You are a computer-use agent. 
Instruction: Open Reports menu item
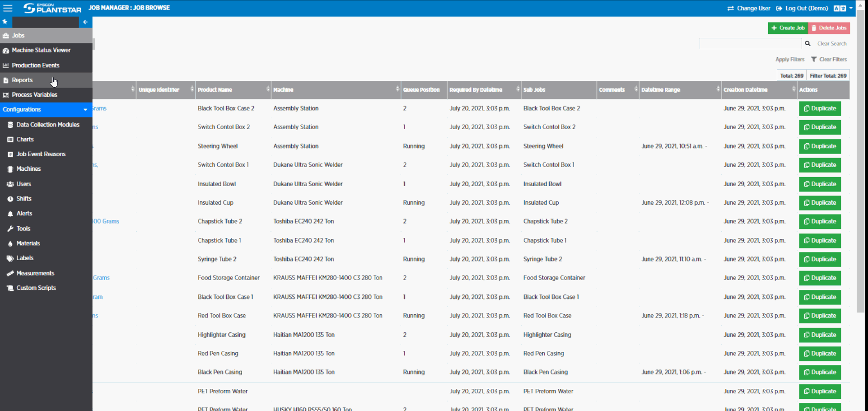(x=46, y=80)
